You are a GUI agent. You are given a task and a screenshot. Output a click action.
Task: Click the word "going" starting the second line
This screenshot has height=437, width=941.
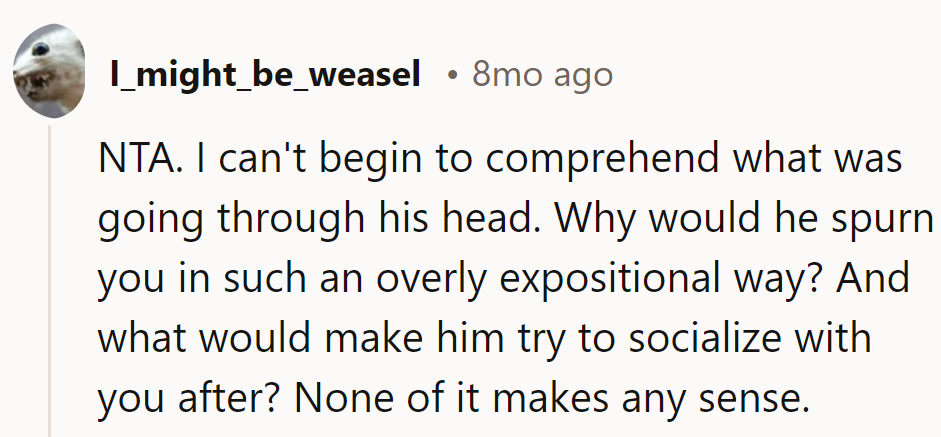click(x=147, y=219)
